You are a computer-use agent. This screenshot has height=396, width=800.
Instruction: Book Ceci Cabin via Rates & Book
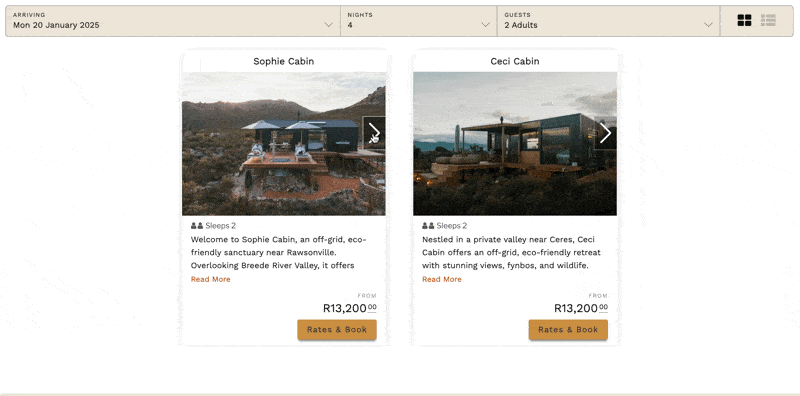(x=568, y=330)
